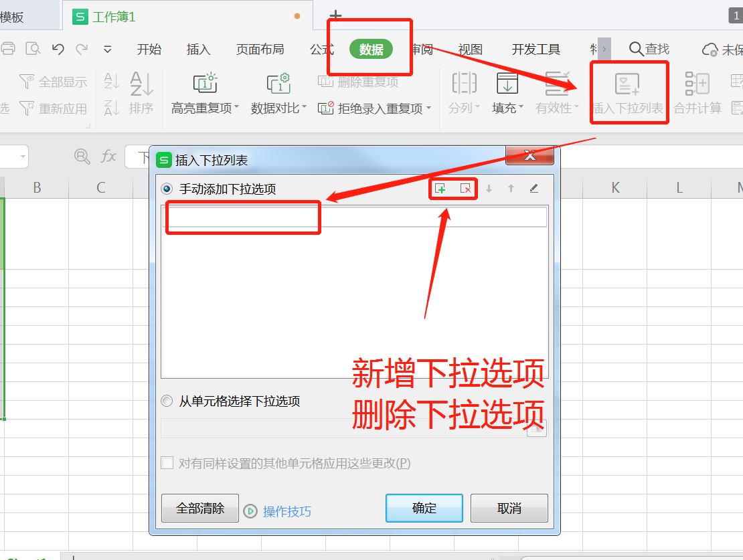Close the 插入下拉列表 dialog
Image resolution: width=743 pixels, height=560 pixels.
click(x=529, y=155)
